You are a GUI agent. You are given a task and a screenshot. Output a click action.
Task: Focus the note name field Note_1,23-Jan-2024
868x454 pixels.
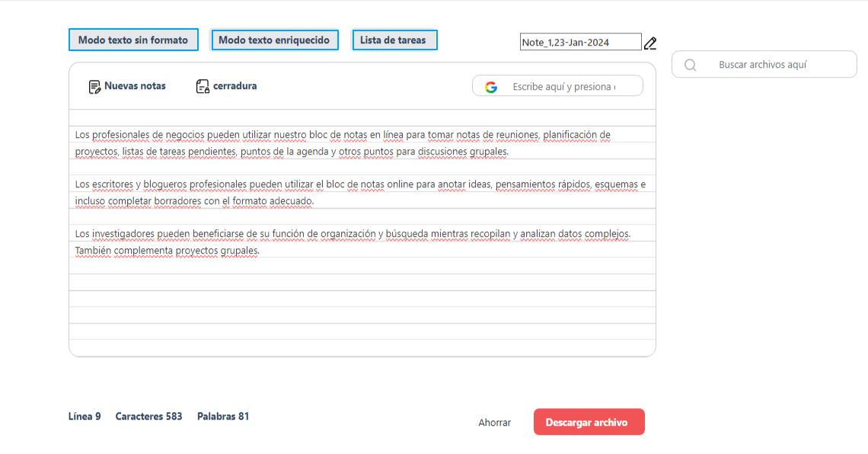click(x=580, y=43)
